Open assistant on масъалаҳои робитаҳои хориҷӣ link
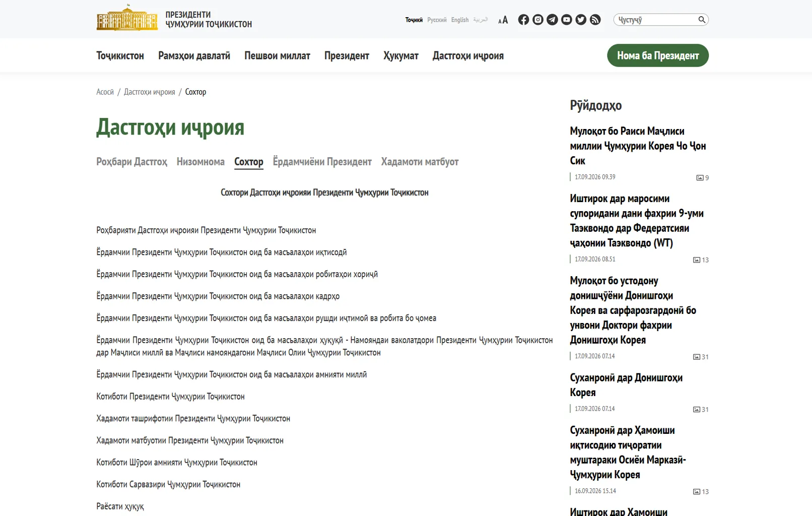The height and width of the screenshot is (516, 812). click(x=237, y=274)
